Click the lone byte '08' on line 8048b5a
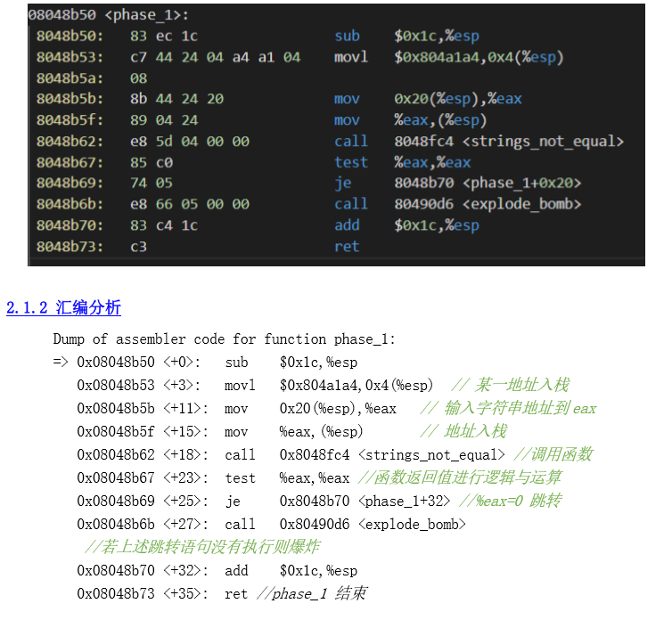The image size is (672, 628). click(138, 78)
